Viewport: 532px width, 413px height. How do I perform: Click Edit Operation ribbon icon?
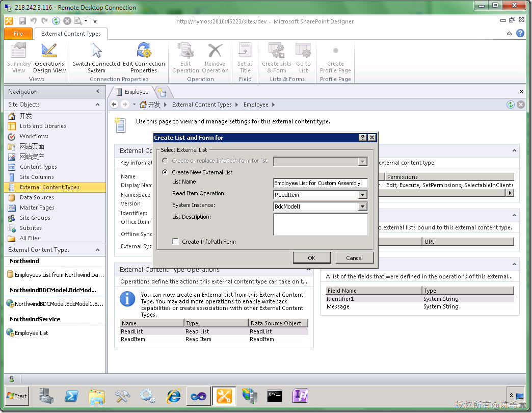(185, 58)
